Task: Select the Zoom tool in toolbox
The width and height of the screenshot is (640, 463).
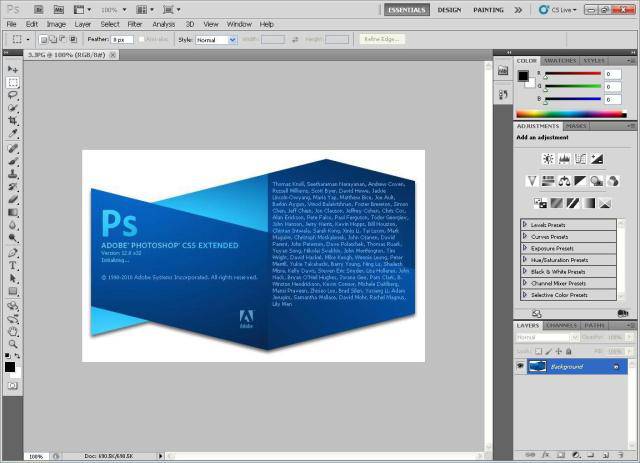Action: pos(13,344)
